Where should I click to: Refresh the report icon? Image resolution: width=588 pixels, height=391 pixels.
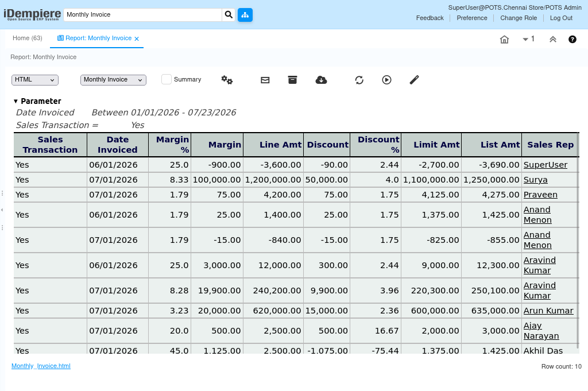(x=359, y=80)
